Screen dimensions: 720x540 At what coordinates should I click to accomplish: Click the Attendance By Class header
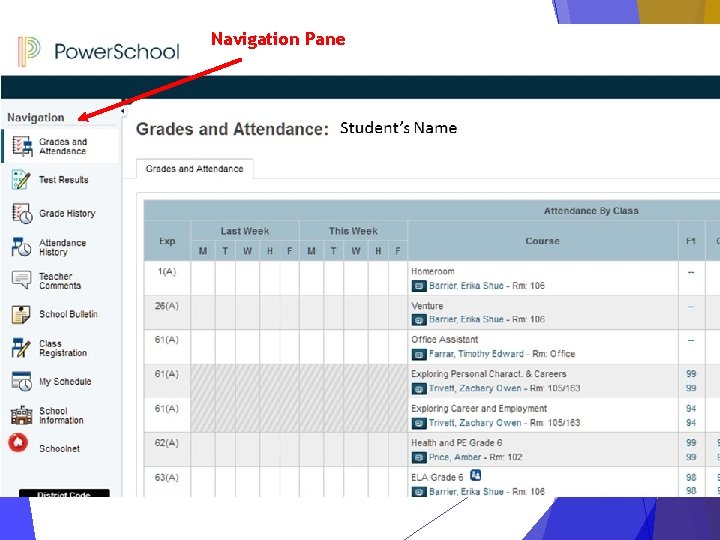591,211
